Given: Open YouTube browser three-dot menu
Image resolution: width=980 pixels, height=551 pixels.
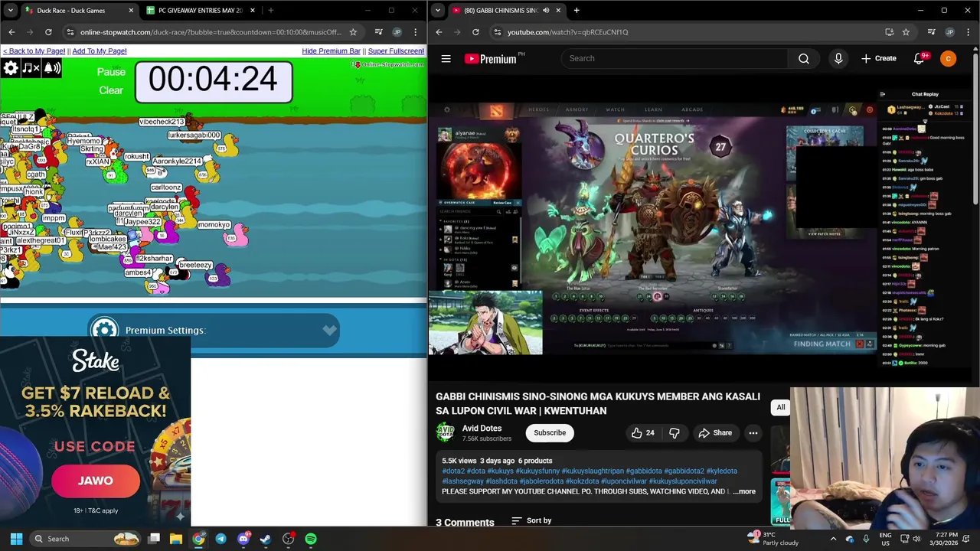Looking at the screenshot, I should (x=967, y=32).
